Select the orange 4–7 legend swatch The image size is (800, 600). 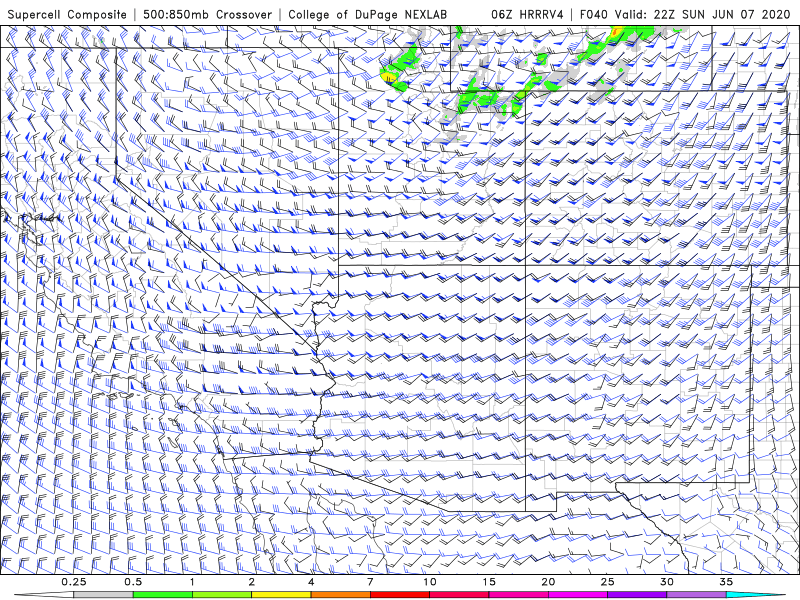point(340,595)
